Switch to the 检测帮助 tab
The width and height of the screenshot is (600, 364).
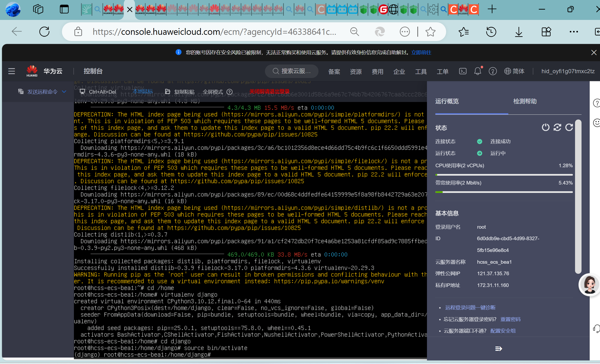(525, 101)
